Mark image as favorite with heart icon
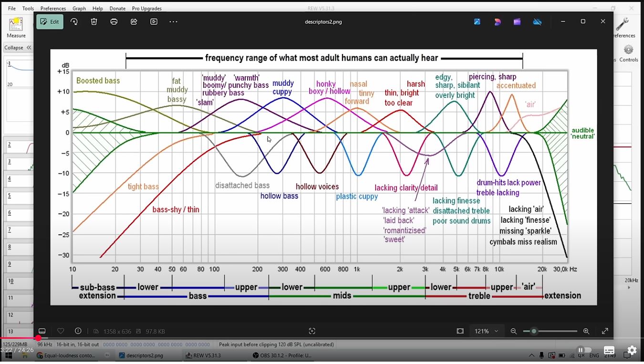Image resolution: width=644 pixels, height=364 pixels. tap(61, 331)
